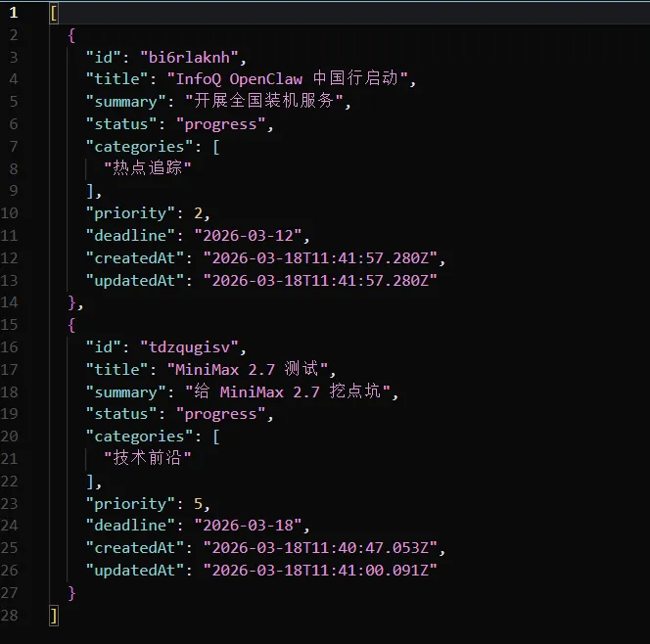Click the deadline value "2026-03-12"

pyautogui.click(x=252, y=235)
